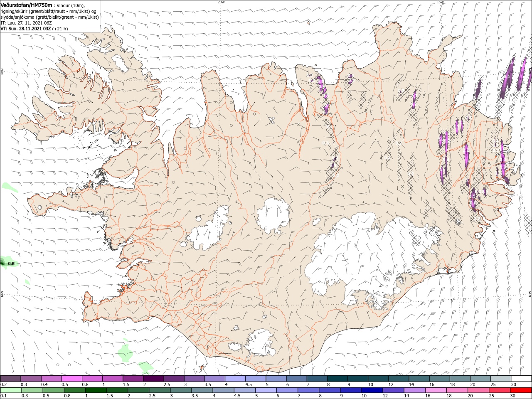Click the '0.6' precipitation value label on the map
Screen dimensions: 532x399
[11, 264]
